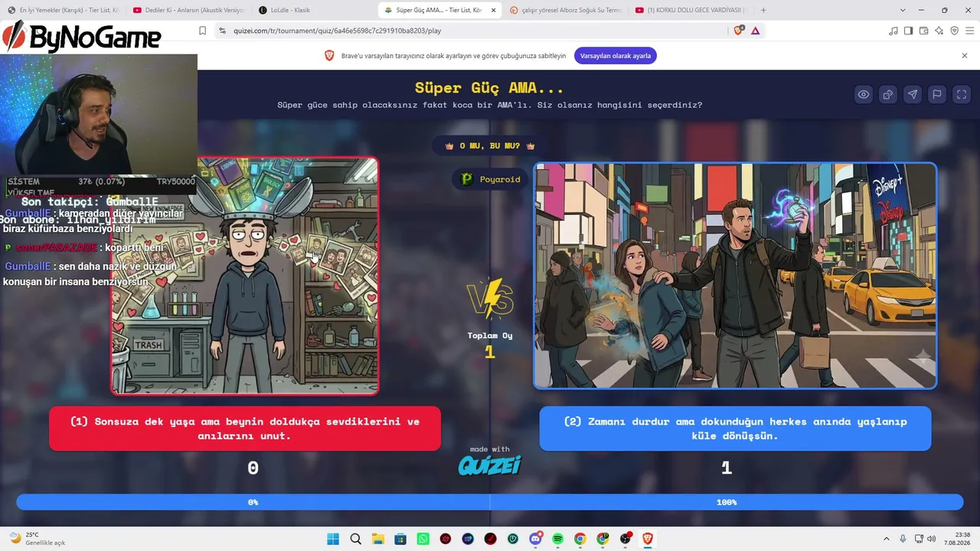Click the report flag icon
The height and width of the screenshot is (551, 980).
click(937, 95)
